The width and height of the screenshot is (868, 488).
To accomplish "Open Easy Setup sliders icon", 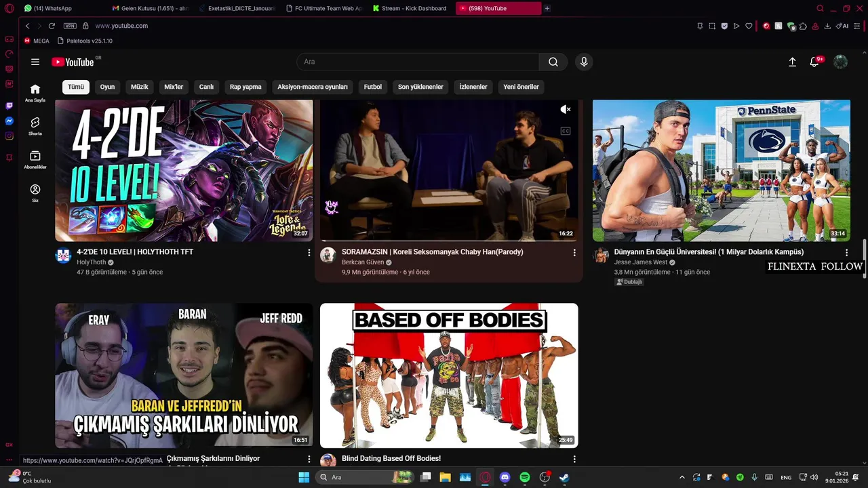I will click(858, 26).
